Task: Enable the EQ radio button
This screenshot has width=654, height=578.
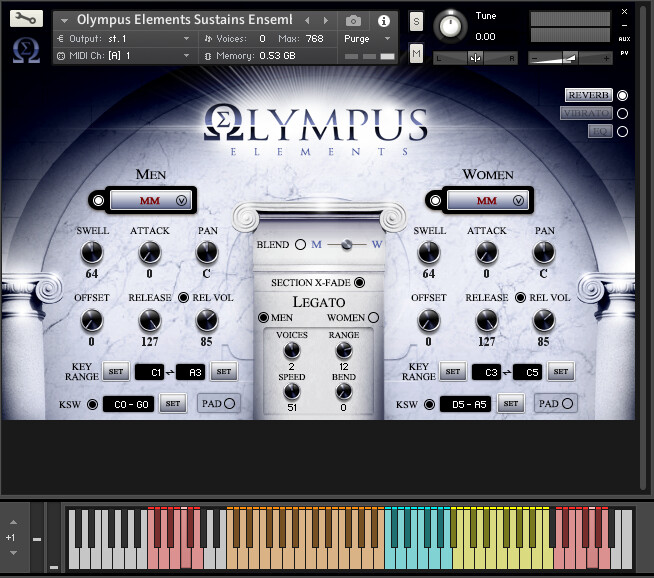Action: 622,132
